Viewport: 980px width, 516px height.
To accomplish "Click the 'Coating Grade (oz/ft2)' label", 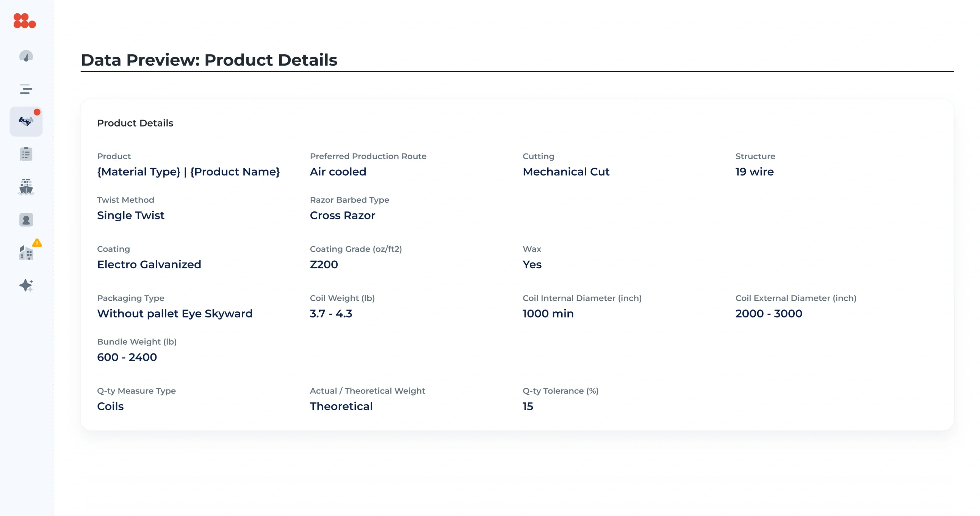I will pos(356,249).
